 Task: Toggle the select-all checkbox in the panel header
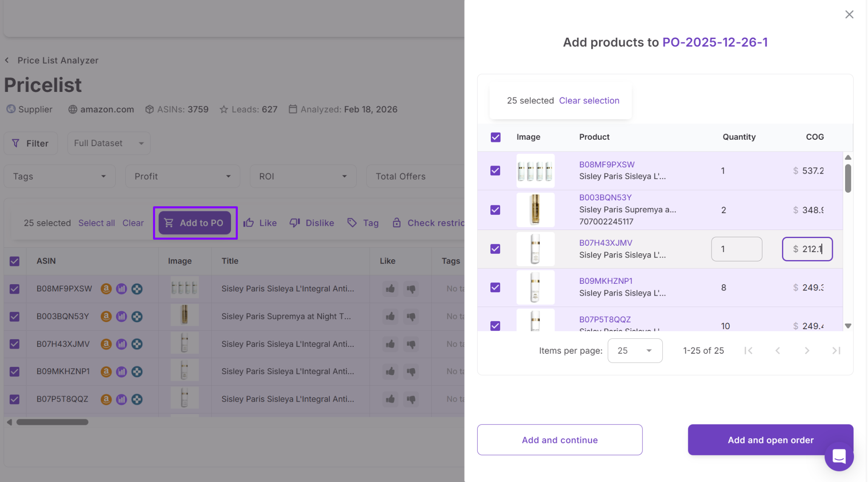pyautogui.click(x=495, y=137)
